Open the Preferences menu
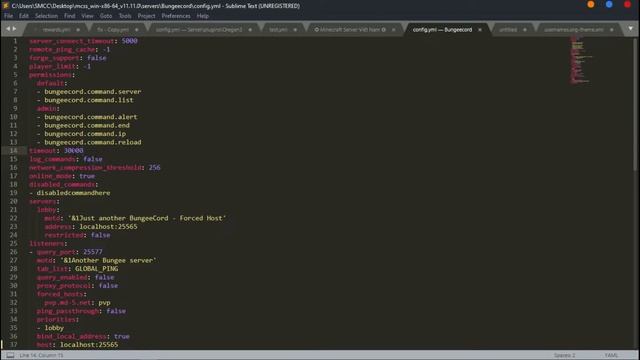This screenshot has width=640, height=360. coord(176,16)
